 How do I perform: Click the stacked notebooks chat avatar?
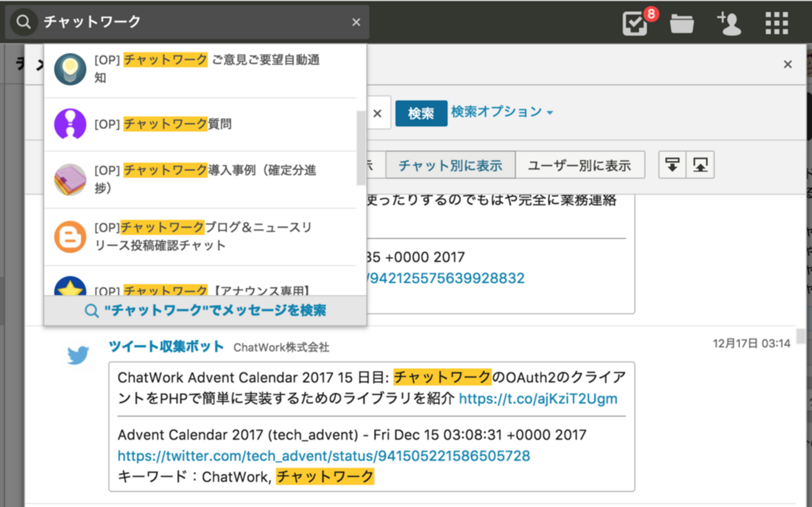point(70,179)
